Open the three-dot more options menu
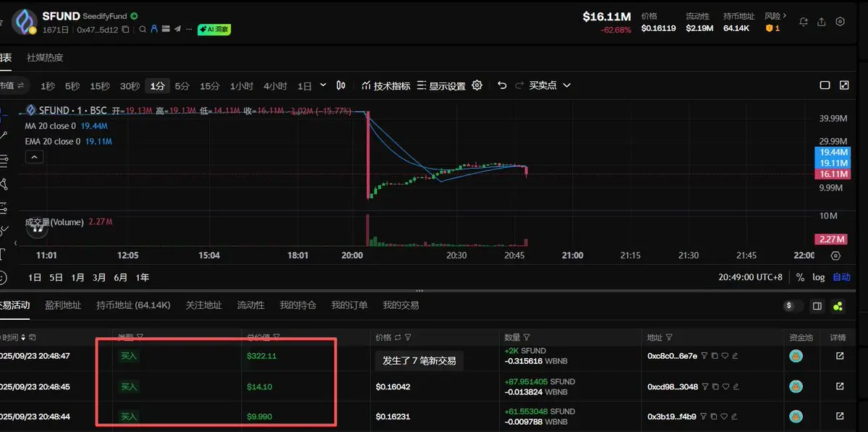The width and height of the screenshot is (868, 432). (189, 30)
